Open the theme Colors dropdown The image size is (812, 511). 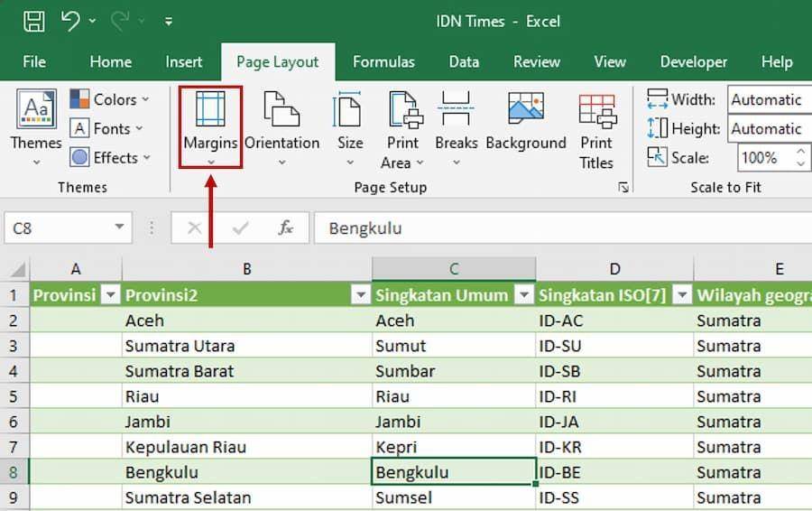pyautogui.click(x=109, y=99)
